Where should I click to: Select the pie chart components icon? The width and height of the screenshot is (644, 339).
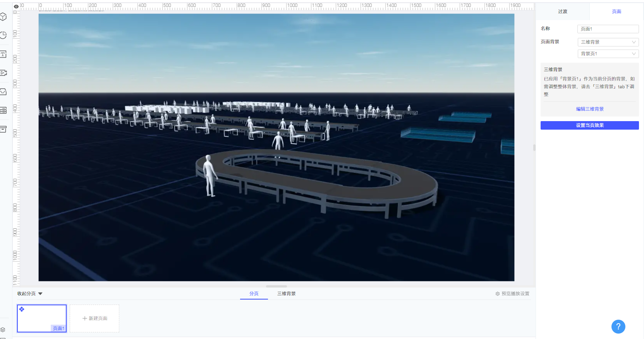point(3,35)
